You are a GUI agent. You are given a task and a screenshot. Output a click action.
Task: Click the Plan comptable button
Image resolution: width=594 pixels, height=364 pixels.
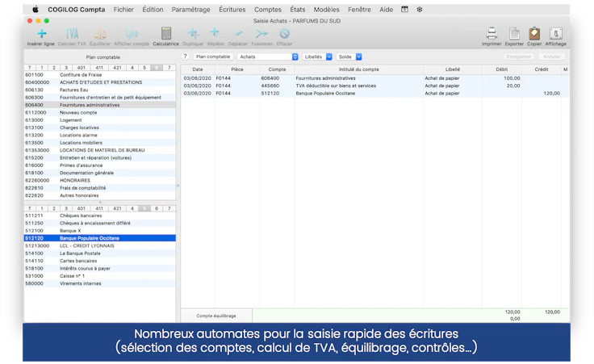coord(213,56)
